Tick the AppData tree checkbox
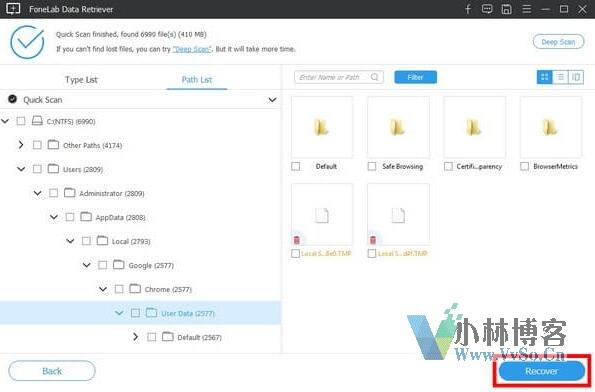Viewport: 595px width, 392px height. pyautogui.click(x=70, y=217)
